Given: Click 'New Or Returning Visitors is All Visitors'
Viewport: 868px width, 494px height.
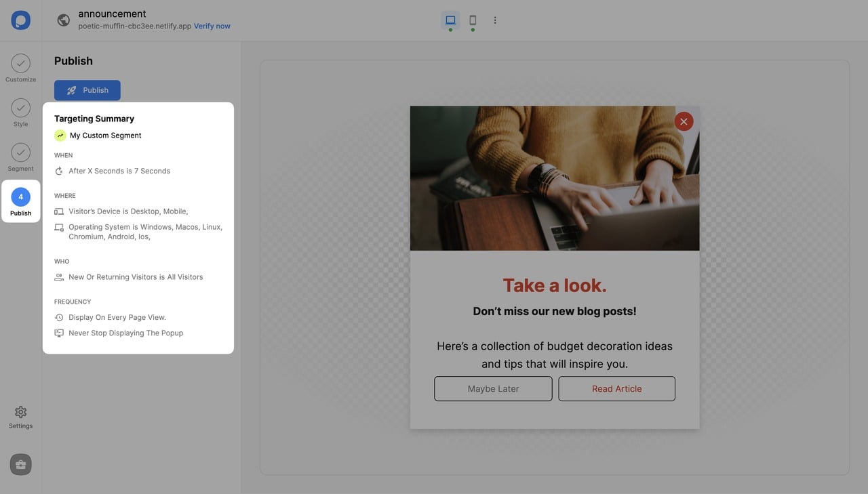Looking at the screenshot, I should 136,277.
